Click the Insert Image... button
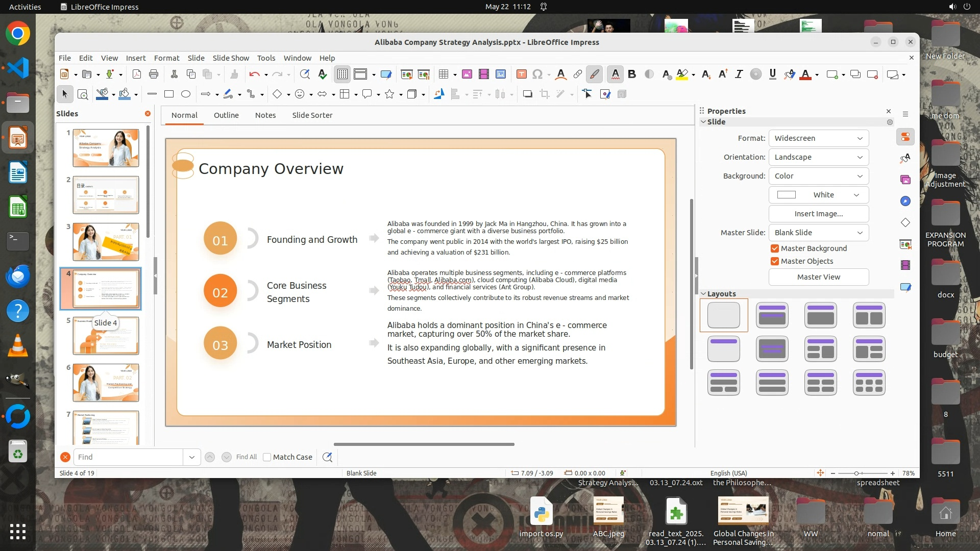Screen dimensions: 980x551 coord(818,214)
